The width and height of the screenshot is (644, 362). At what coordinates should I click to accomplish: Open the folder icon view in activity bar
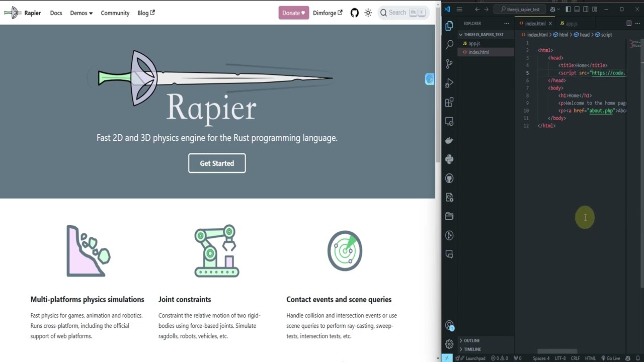pos(449,216)
